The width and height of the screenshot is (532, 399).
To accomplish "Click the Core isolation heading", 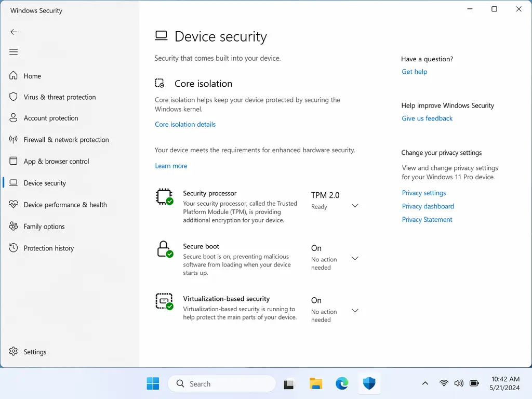I will tap(203, 84).
